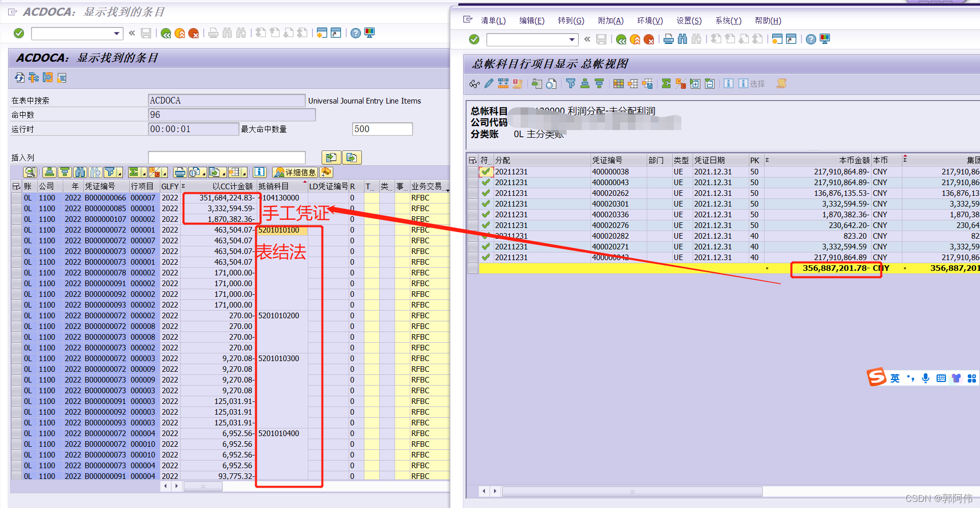This screenshot has width=980, height=508.
Task: Click Create New Session icon in ACDOCA window
Action: click(x=322, y=33)
